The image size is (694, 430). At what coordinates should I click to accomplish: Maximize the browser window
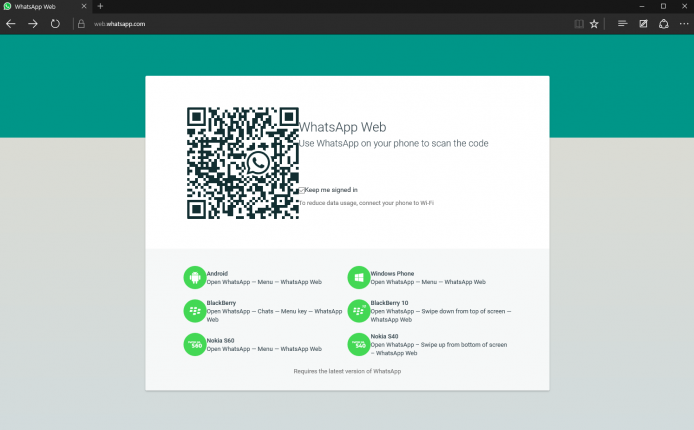point(663,6)
